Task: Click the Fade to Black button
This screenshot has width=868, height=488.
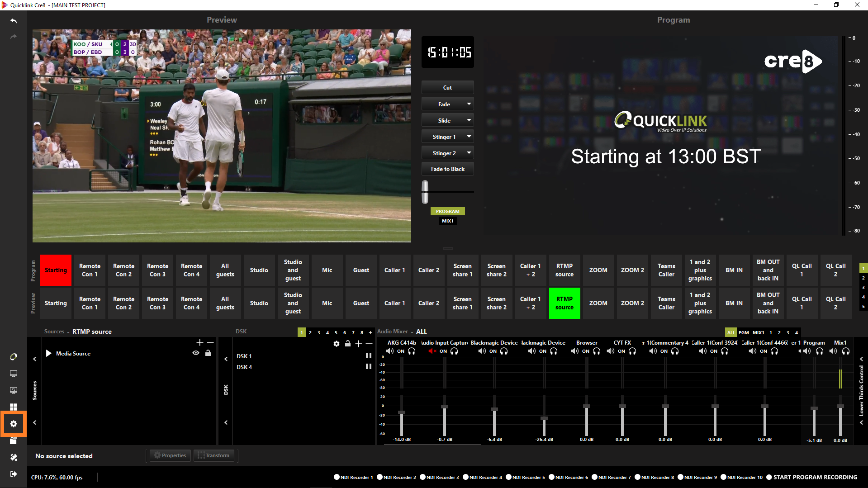Action: 448,169
